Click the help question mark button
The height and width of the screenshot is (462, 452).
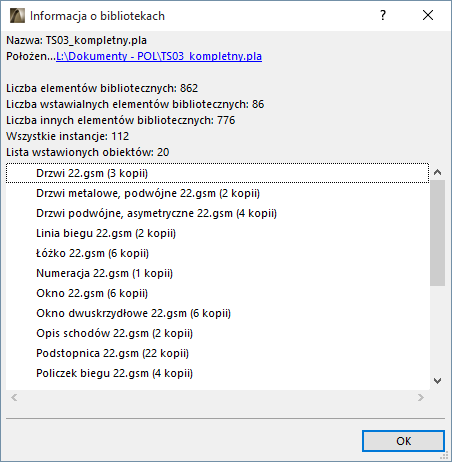point(383,15)
